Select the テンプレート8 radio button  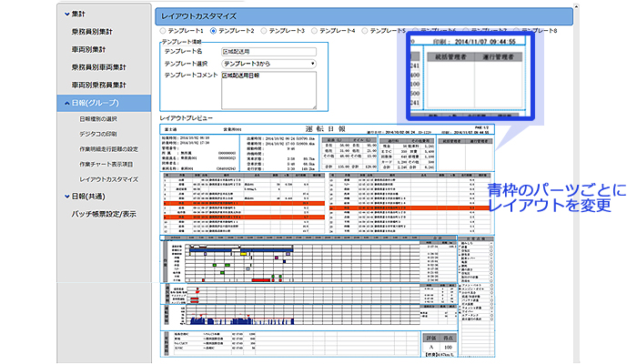[x=516, y=31]
